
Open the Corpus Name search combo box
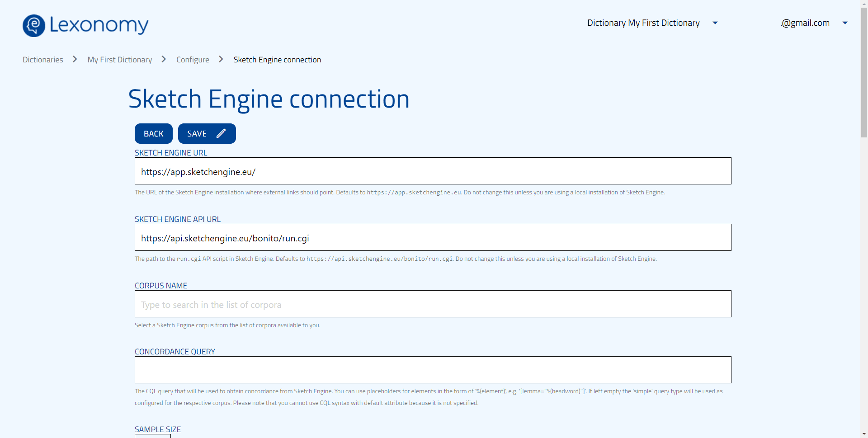point(433,304)
